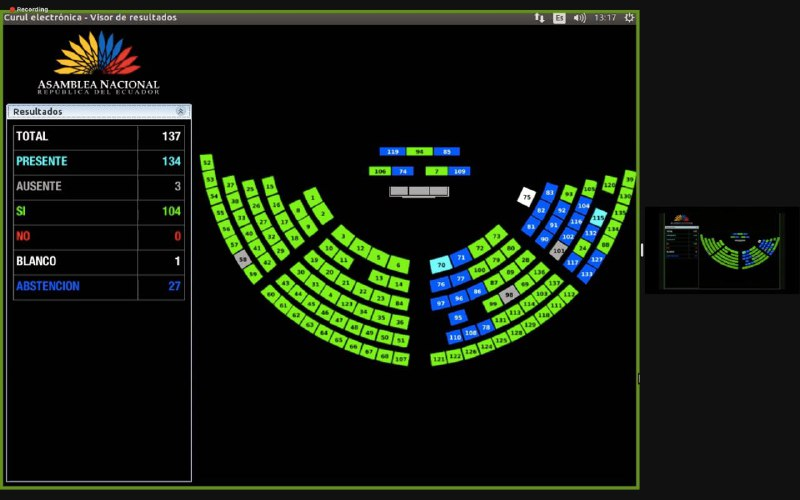The image size is (800, 500).
Task: Click the PRESENTE row label
Action: pos(41,161)
